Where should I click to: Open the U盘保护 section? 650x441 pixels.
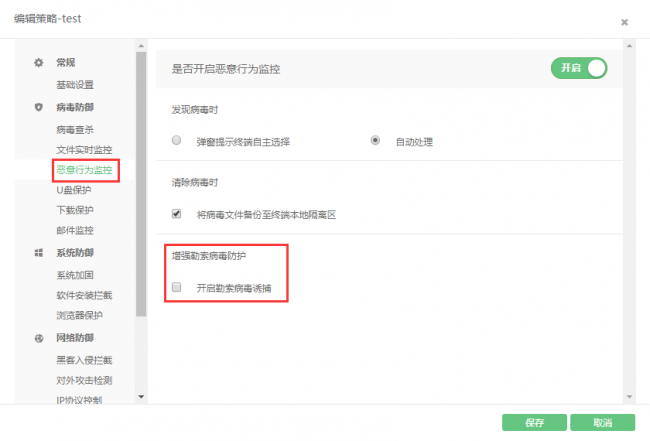[x=73, y=190]
